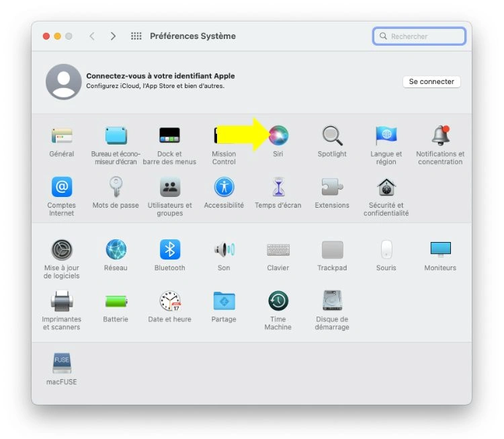
Task: Click the Apple ID user avatar
Action: click(64, 82)
